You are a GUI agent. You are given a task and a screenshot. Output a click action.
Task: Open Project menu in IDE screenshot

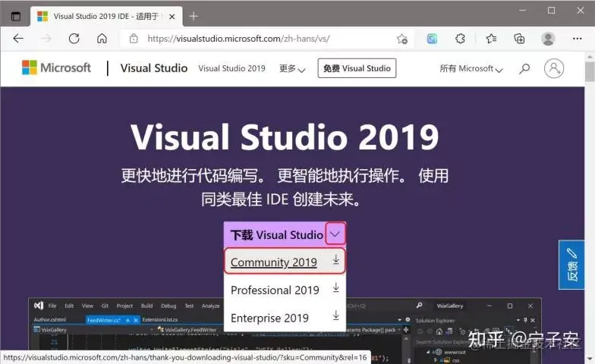pos(124,306)
